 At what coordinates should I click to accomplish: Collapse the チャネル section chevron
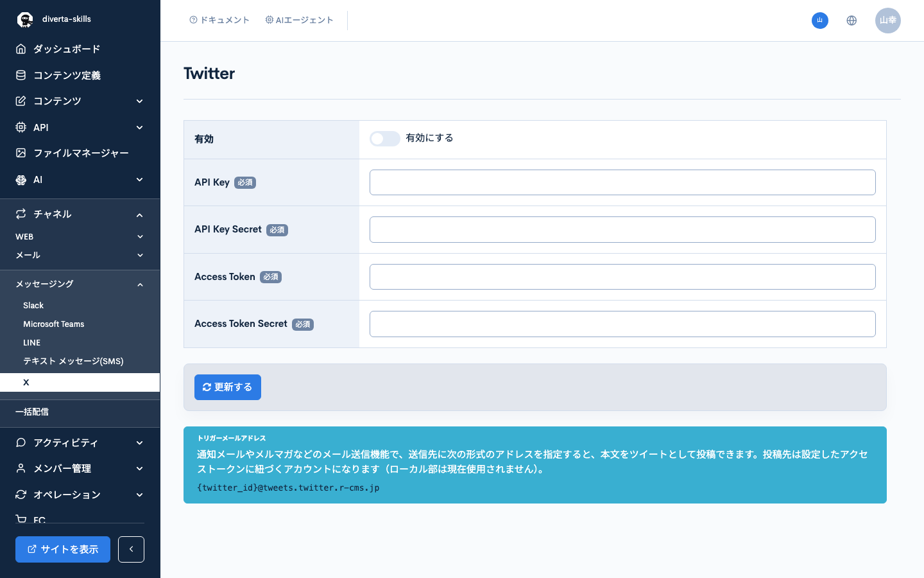coord(140,215)
